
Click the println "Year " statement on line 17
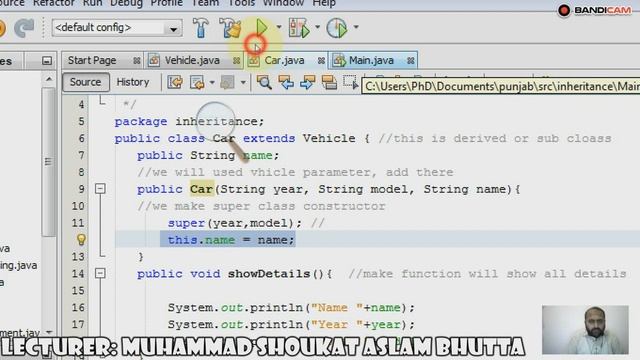point(291,324)
